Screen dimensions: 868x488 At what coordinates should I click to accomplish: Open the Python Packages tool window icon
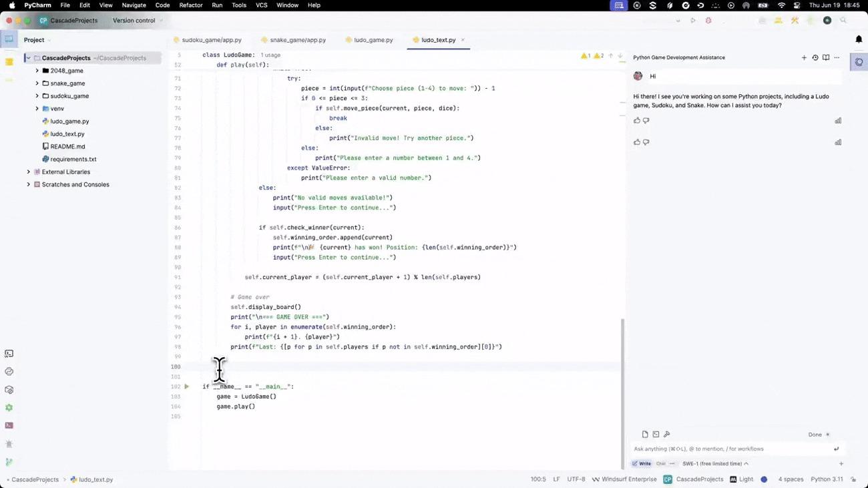pyautogui.click(x=9, y=390)
